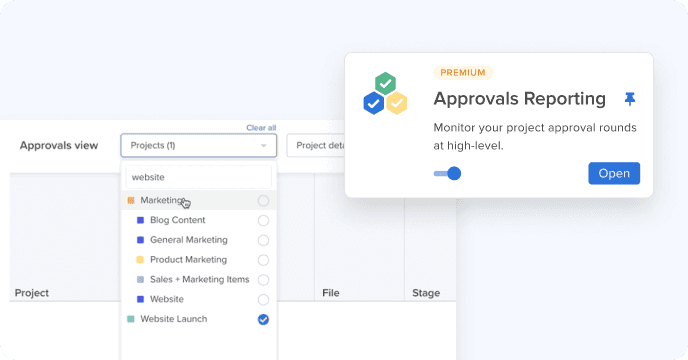This screenshot has width=688, height=360.
Task: Click the PREMIUM badge
Action: [x=463, y=73]
